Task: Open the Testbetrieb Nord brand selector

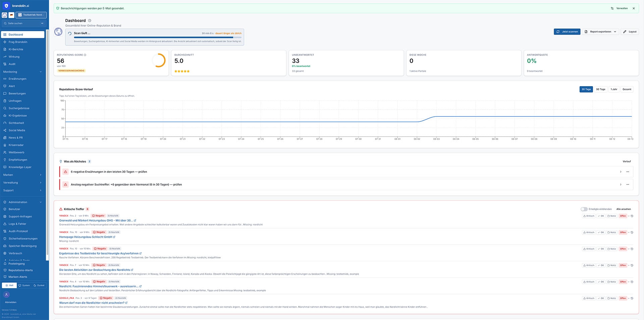Action: point(31,15)
